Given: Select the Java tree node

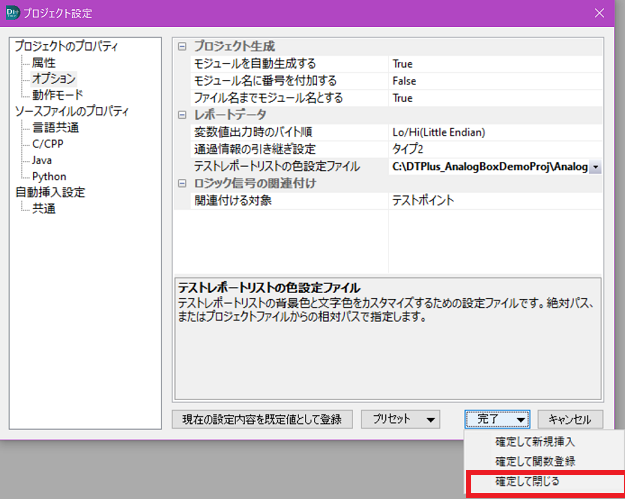Looking at the screenshot, I should point(41,159).
